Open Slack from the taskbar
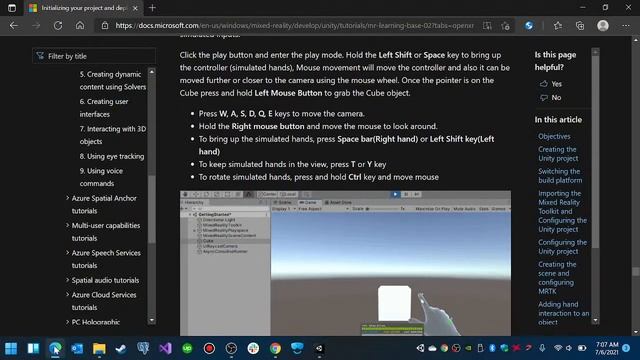This screenshot has width=640, height=360. point(253,349)
